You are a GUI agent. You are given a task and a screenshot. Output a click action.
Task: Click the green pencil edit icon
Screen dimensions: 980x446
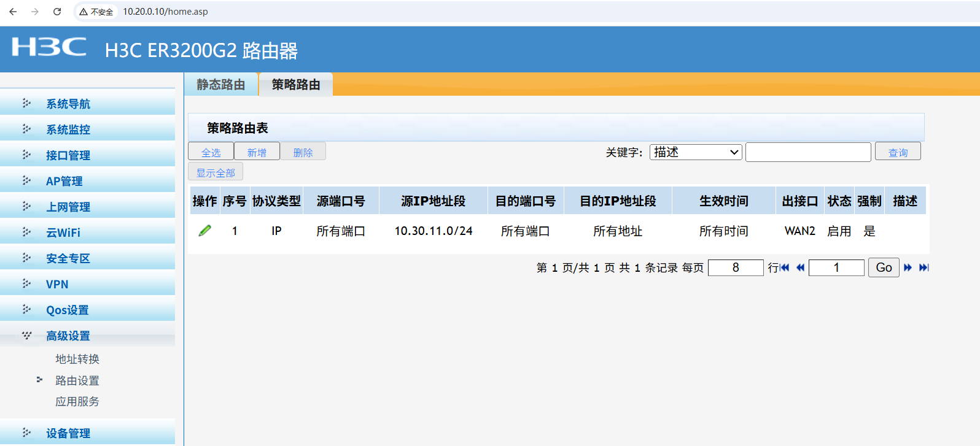[205, 231]
